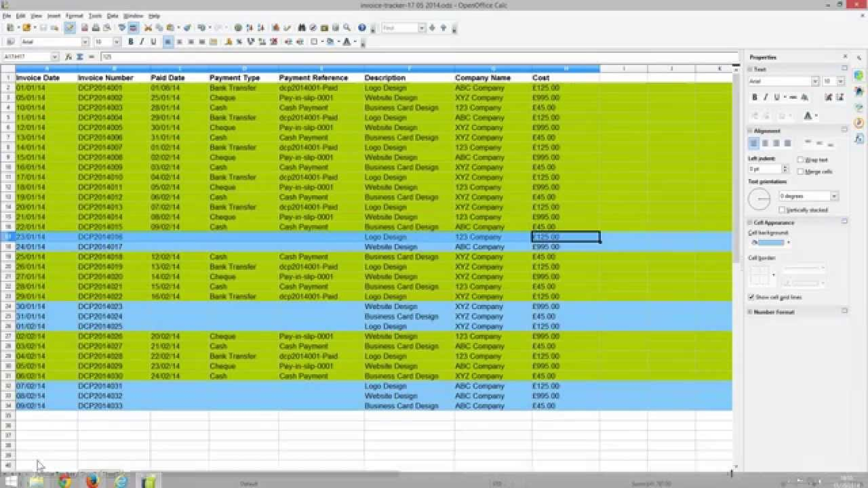Open the Print Preview
The width and height of the screenshot is (868, 488).
point(106,28)
